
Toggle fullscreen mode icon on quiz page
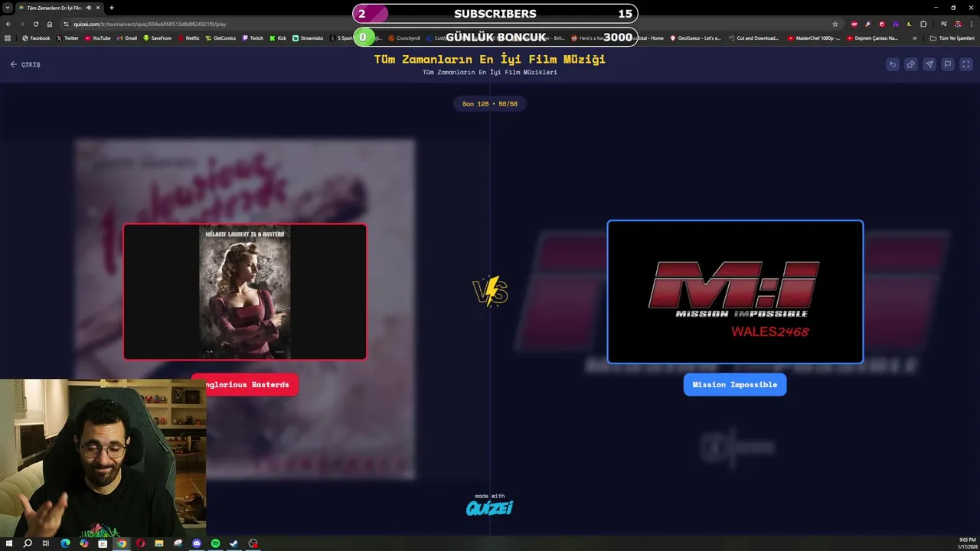click(966, 64)
